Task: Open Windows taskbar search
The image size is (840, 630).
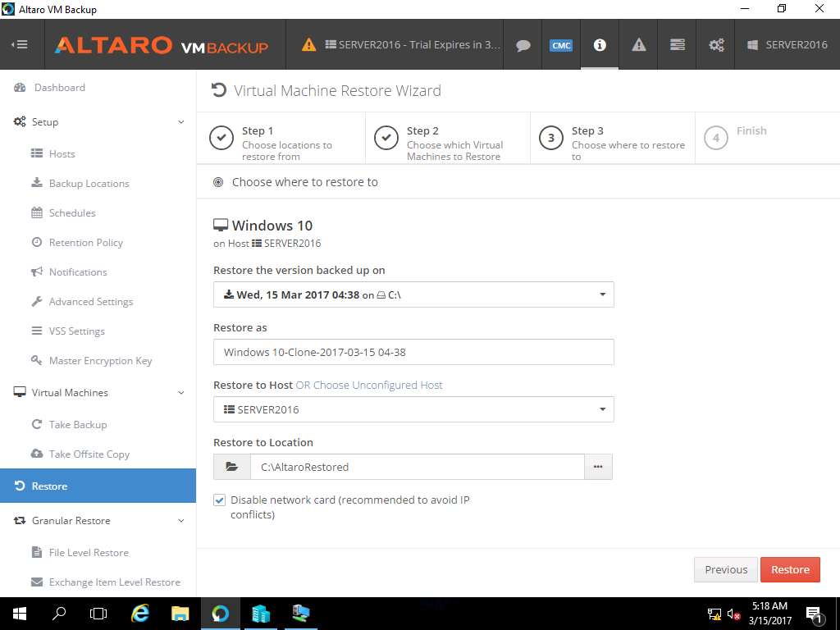Action: (59, 614)
